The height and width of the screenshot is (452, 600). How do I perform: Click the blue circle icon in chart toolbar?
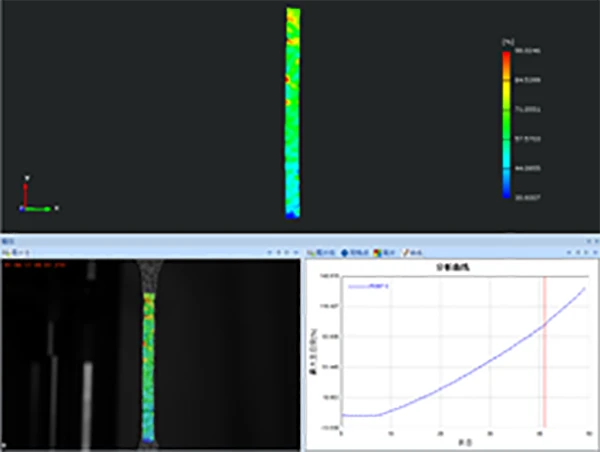coord(344,253)
